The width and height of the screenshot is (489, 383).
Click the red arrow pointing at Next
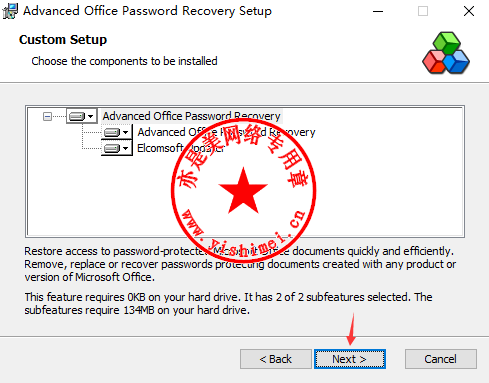click(351, 329)
